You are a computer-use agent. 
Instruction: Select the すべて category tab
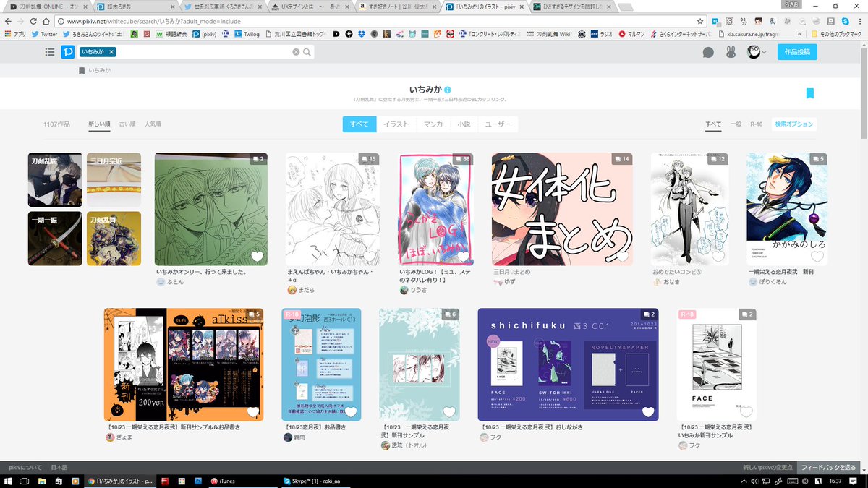[359, 124]
